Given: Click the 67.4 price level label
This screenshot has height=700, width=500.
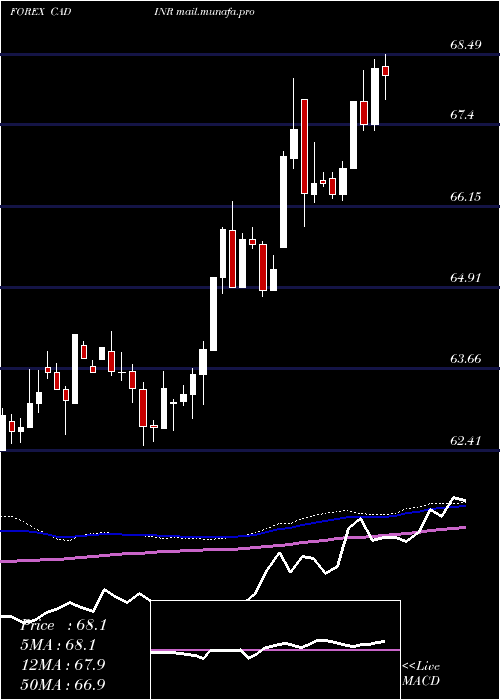Looking at the screenshot, I should tap(462, 115).
